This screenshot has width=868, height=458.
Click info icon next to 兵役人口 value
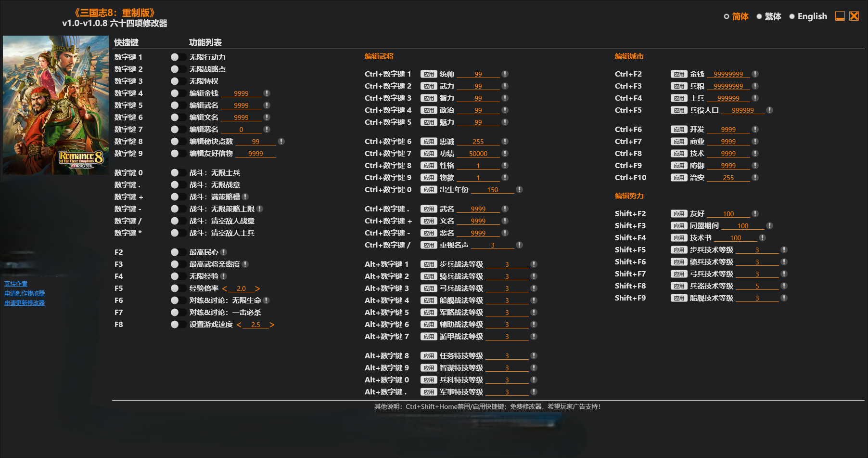click(769, 110)
